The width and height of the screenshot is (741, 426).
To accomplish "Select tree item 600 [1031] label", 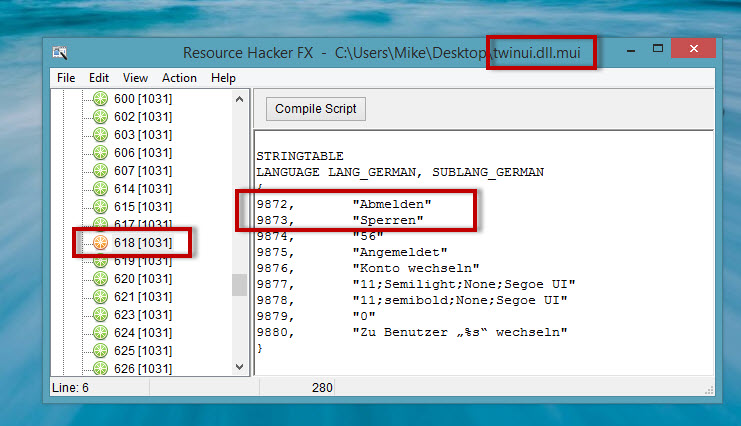I will (x=143, y=98).
